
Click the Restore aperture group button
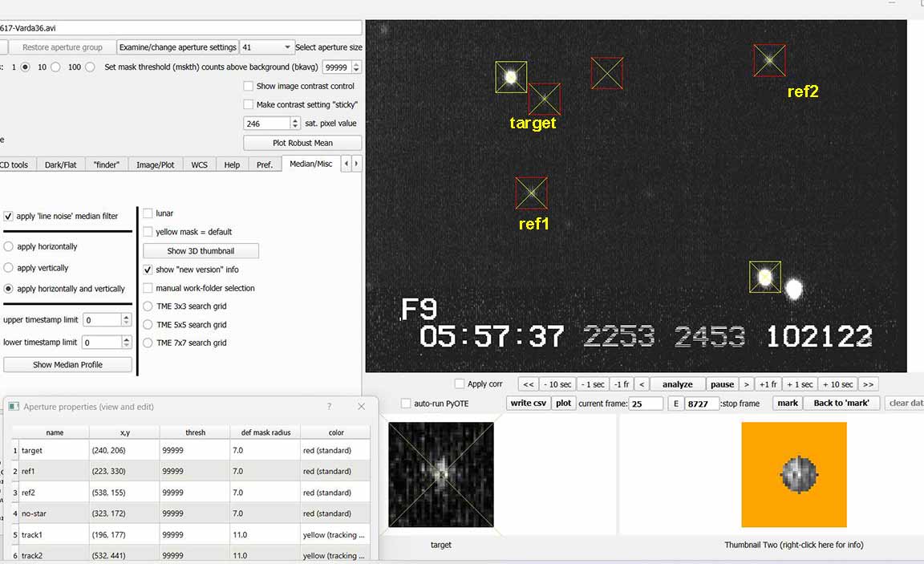(x=62, y=47)
